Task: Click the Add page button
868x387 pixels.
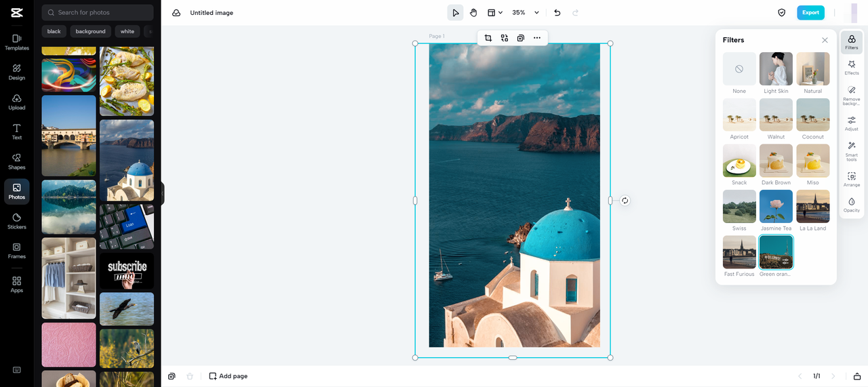Action: [228, 376]
